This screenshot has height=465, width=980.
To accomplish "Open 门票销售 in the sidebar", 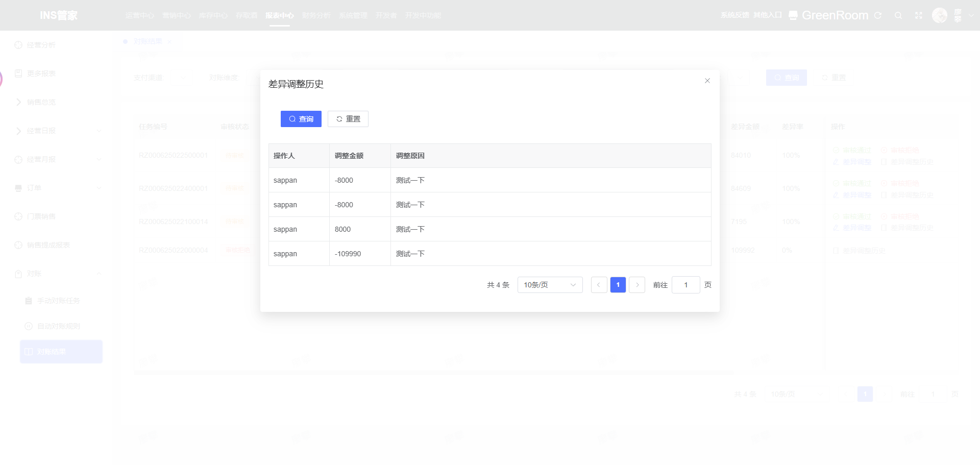I will (41, 216).
